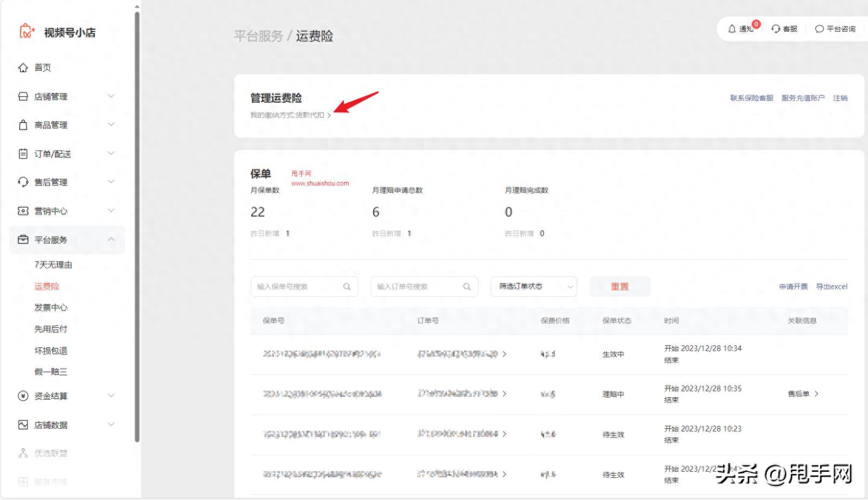
Task: Click magnifier icon in 保单号 search box
Action: [x=347, y=287]
